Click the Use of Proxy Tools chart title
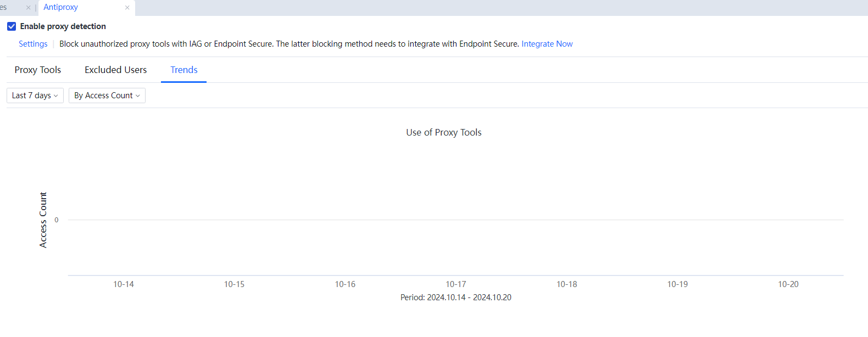Image resolution: width=868 pixels, height=337 pixels. [443, 132]
